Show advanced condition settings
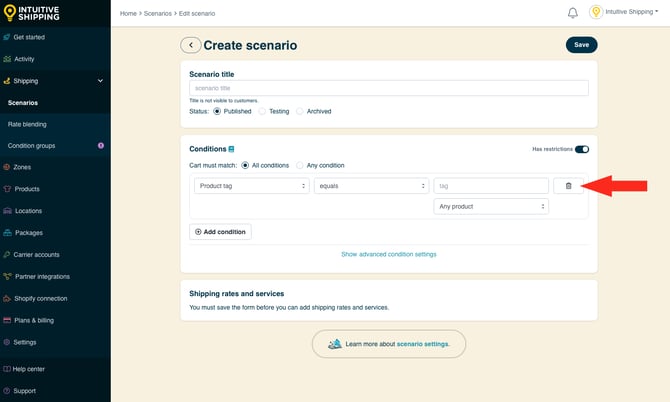Screen dimensions: 670x402 [389, 254]
